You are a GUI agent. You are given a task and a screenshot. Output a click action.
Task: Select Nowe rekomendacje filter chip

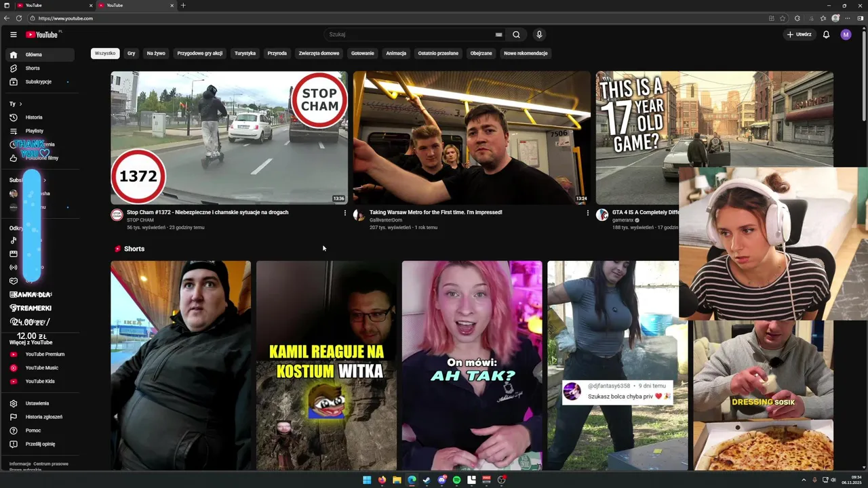pyautogui.click(x=526, y=53)
